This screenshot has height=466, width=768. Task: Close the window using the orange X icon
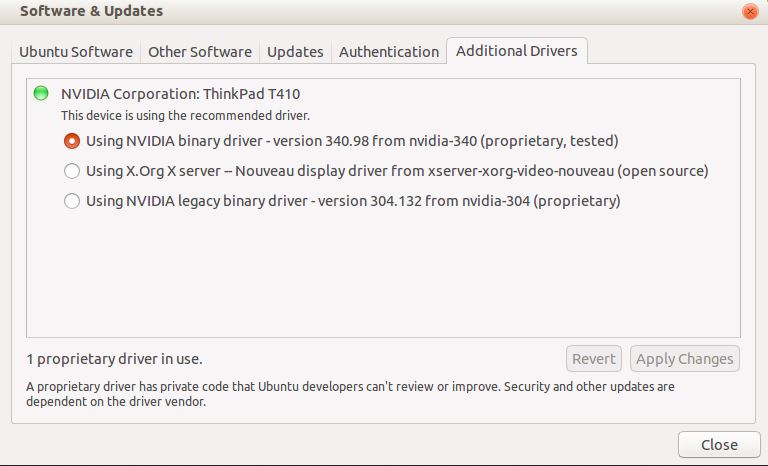coord(750,12)
